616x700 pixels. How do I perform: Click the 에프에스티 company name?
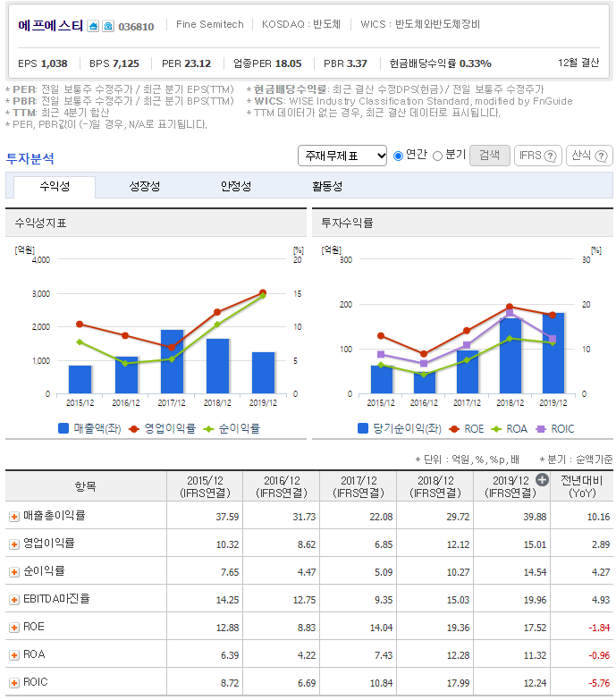click(x=50, y=25)
